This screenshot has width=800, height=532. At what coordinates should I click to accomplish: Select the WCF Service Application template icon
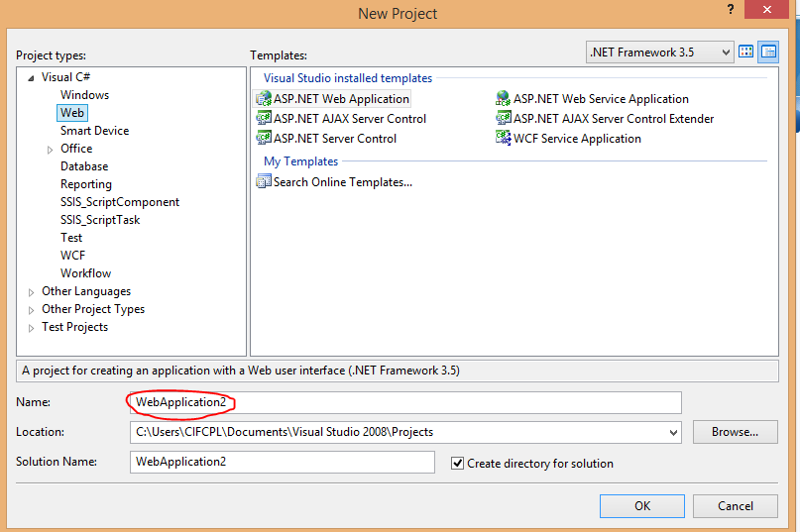[x=504, y=139]
